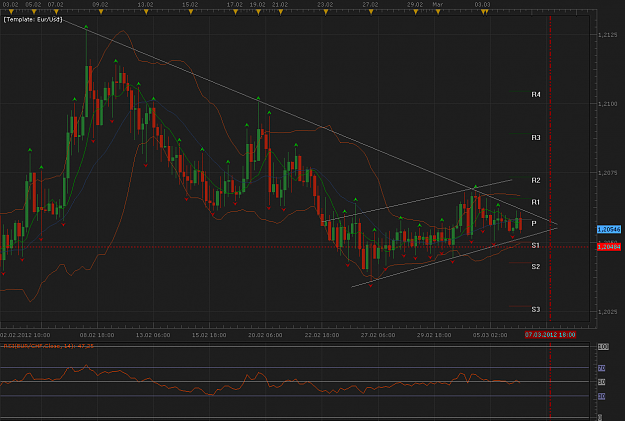Screen dimensions: 625x421
Task: Click the 05.03 02:00 time axis label
Action: click(490, 335)
